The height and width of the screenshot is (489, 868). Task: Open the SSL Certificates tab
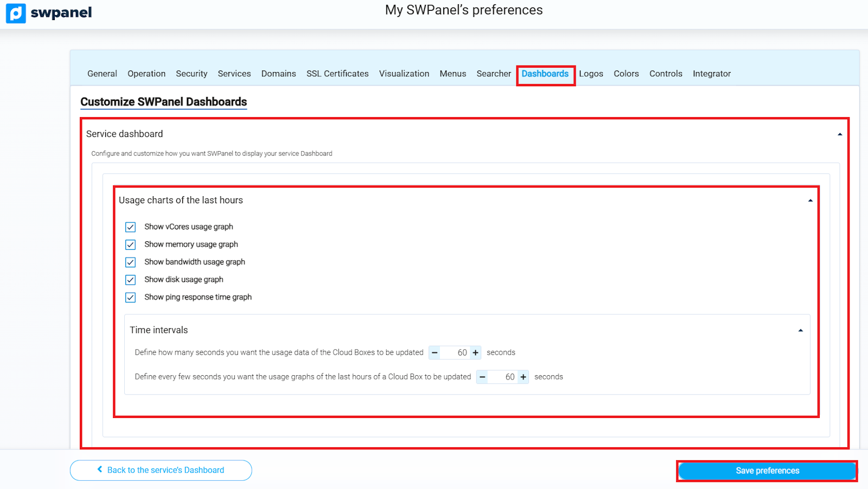pyautogui.click(x=337, y=74)
